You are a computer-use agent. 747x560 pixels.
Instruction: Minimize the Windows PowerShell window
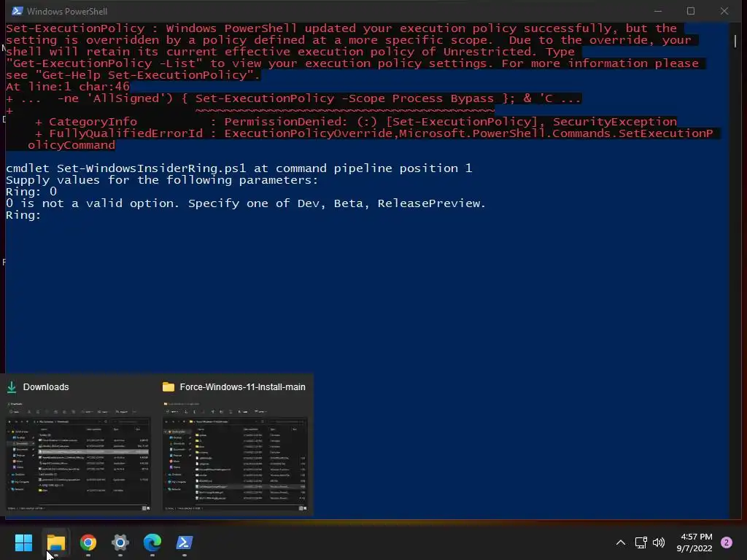pos(658,11)
